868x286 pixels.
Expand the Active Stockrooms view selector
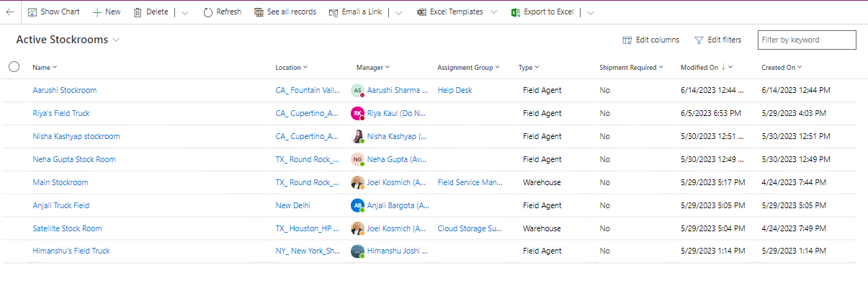point(116,40)
